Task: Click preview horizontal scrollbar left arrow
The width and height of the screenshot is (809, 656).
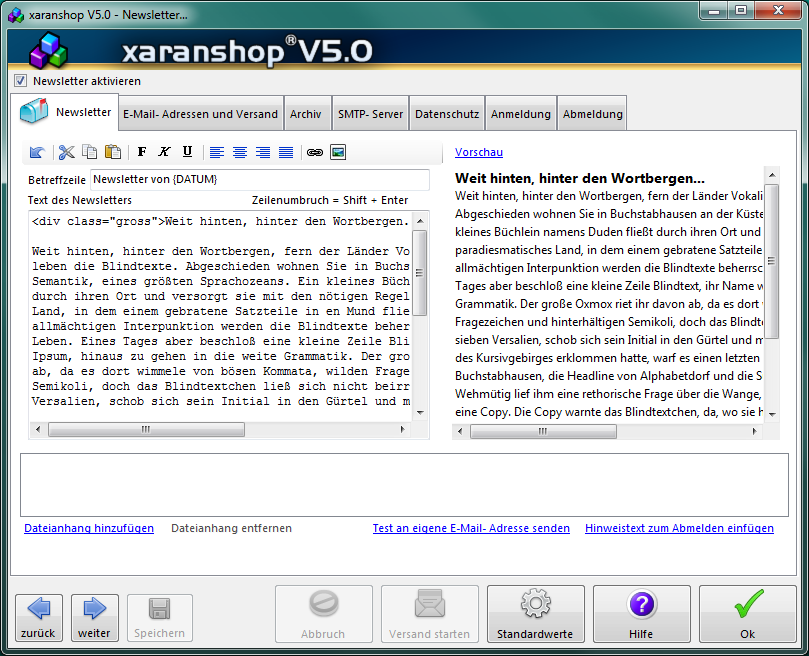Action: coord(460,431)
